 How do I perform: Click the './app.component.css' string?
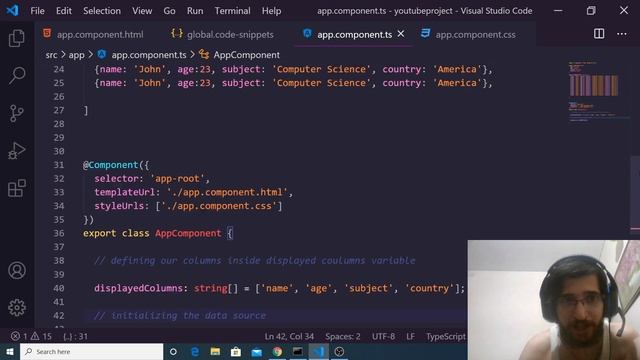click(x=219, y=206)
